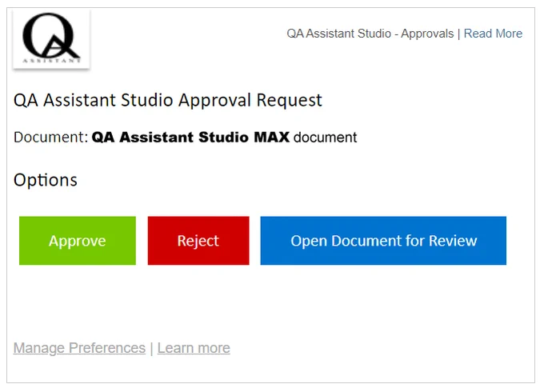Click the 'QA Assistant Studio Approval Request' heading
Viewport: 544px width, 392px height.
point(167,100)
